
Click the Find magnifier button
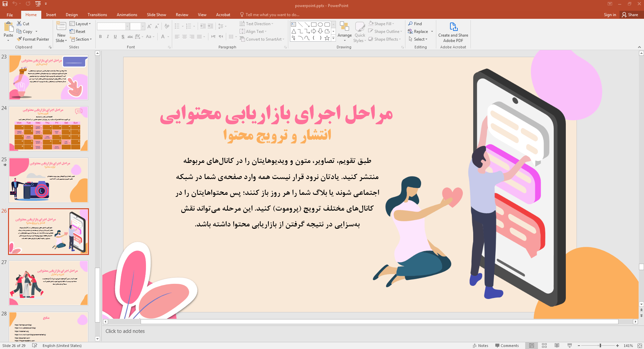tap(415, 24)
